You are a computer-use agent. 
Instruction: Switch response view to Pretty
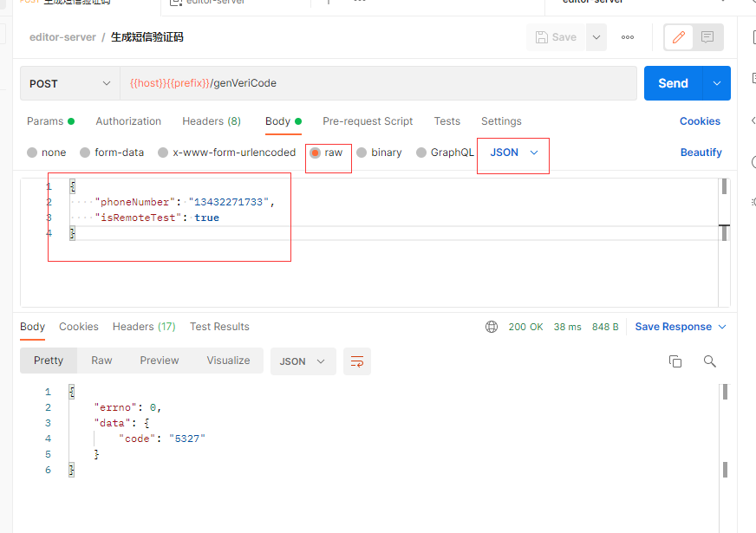pyautogui.click(x=49, y=361)
